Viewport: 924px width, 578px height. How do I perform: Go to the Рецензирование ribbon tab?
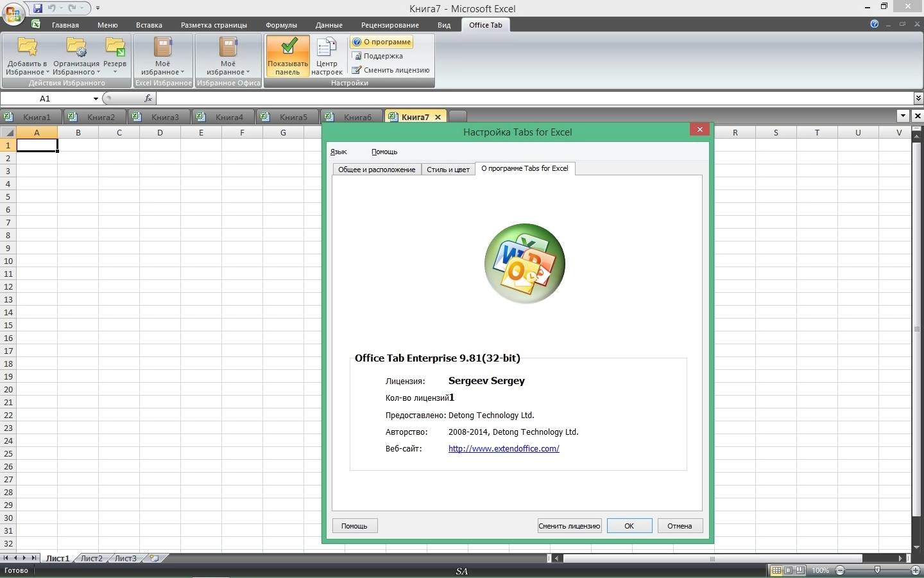(389, 25)
